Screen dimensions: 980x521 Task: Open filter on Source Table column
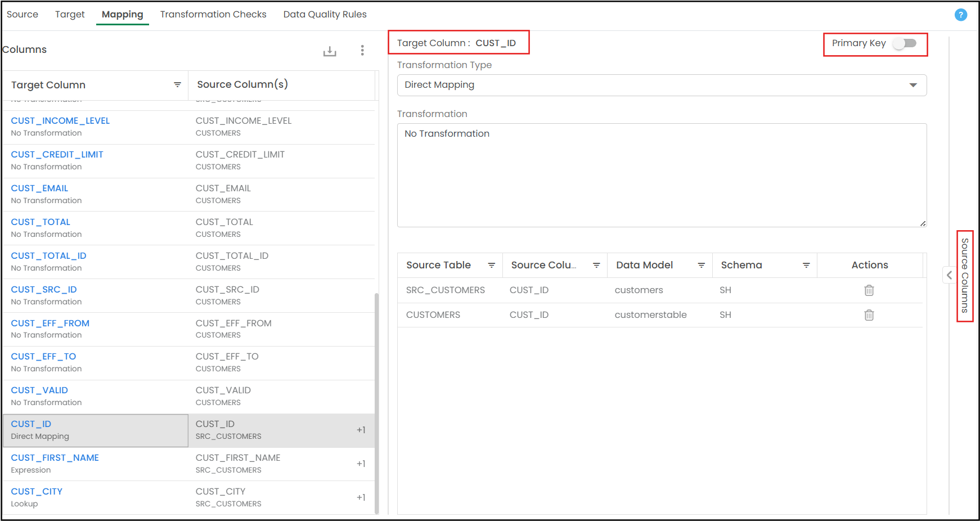pyautogui.click(x=491, y=265)
